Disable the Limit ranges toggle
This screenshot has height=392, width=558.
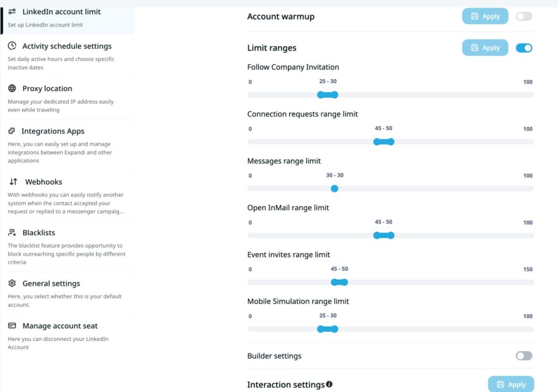tap(524, 48)
